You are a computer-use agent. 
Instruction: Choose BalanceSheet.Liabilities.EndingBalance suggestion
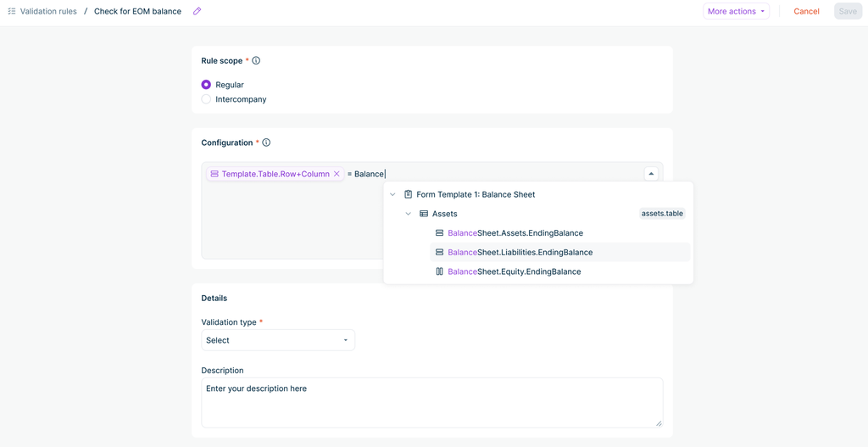520,252
